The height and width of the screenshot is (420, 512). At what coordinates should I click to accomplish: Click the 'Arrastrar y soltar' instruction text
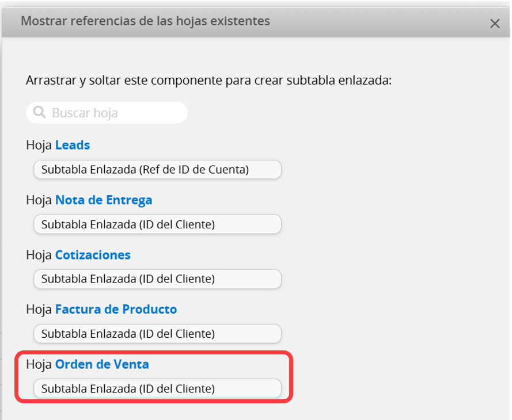(208, 80)
